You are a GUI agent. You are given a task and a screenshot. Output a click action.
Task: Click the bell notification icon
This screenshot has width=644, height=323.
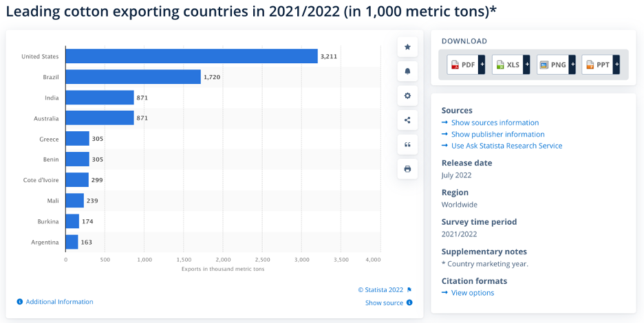pos(407,71)
